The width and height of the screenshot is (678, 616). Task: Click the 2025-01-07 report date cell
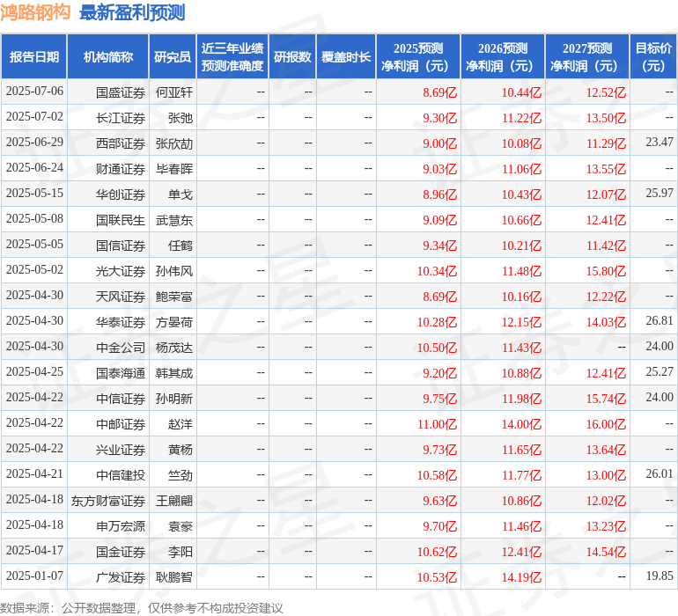[34, 577]
